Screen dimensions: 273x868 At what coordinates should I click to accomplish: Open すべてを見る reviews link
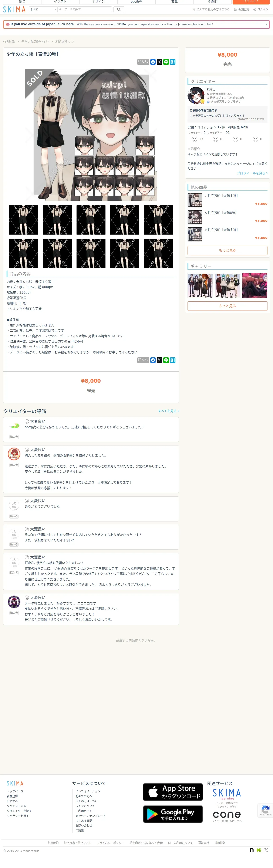(168, 411)
